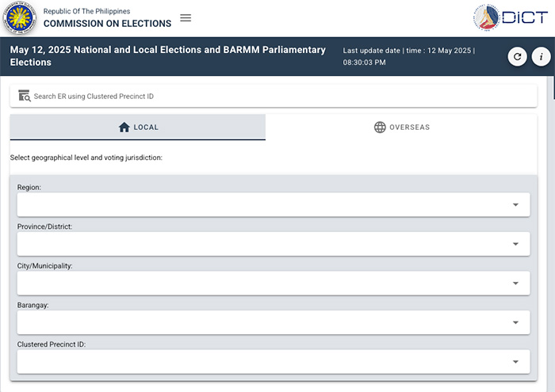The image size is (555, 392).
Task: Expand the Province/District dropdown arrow
Action: tap(515, 244)
